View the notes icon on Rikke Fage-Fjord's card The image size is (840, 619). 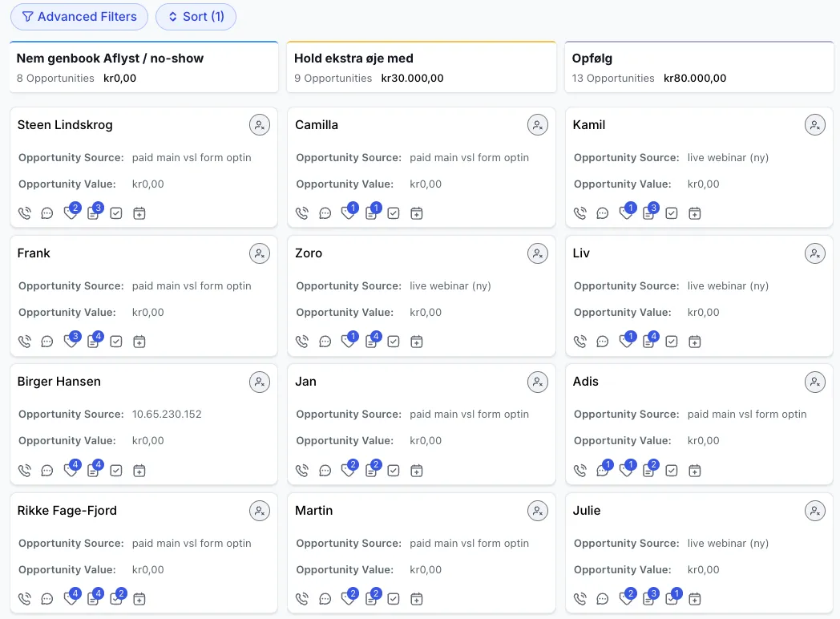tap(93, 599)
